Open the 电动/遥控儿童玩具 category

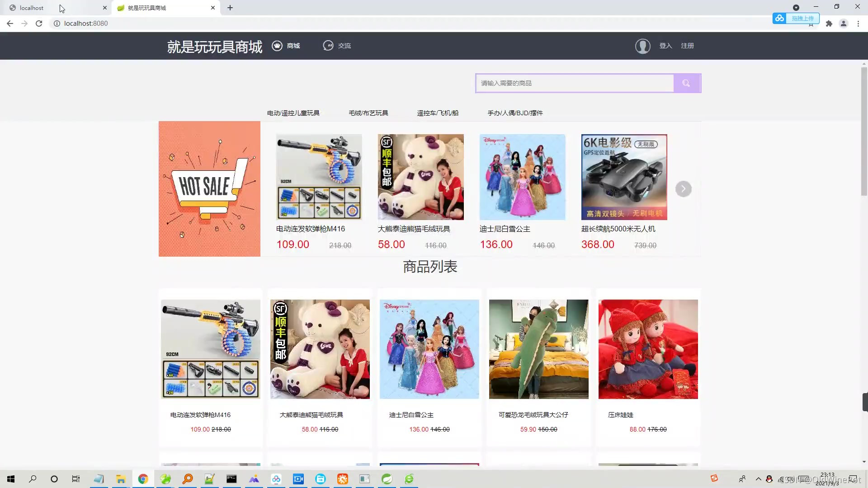pos(293,113)
